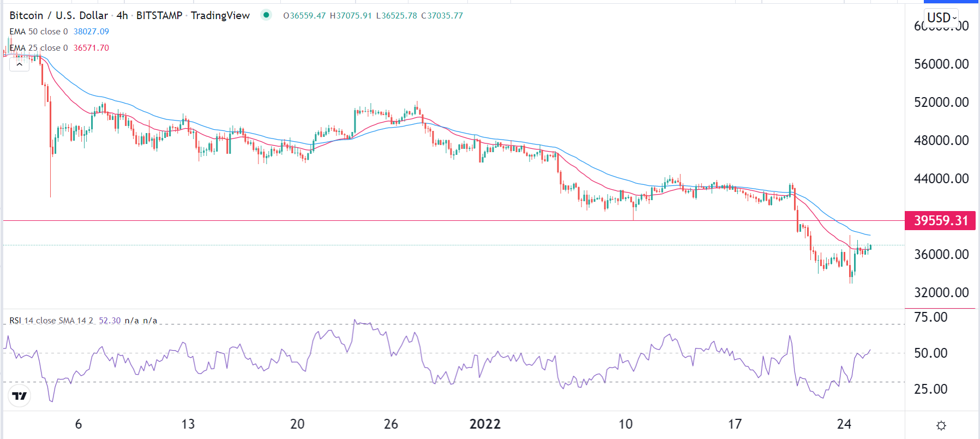
Task: Select the EMA 50 close 0 indicator label
Action: (39, 32)
